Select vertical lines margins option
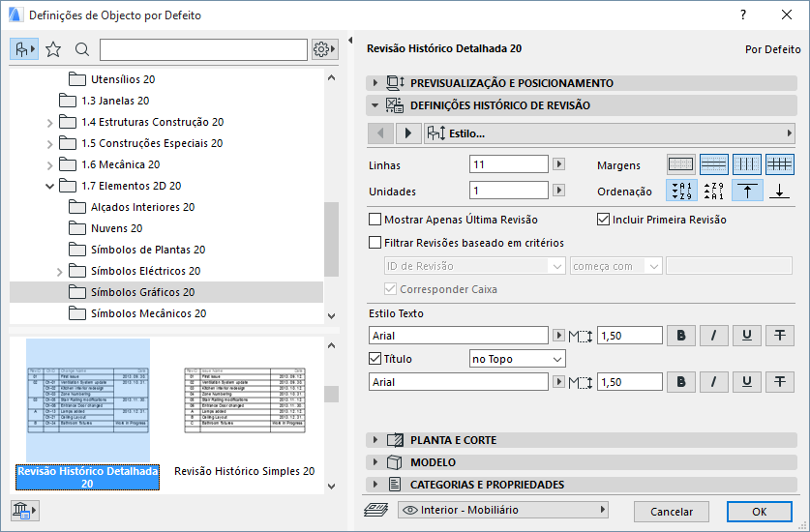This screenshot has height=532, width=810. tap(747, 164)
